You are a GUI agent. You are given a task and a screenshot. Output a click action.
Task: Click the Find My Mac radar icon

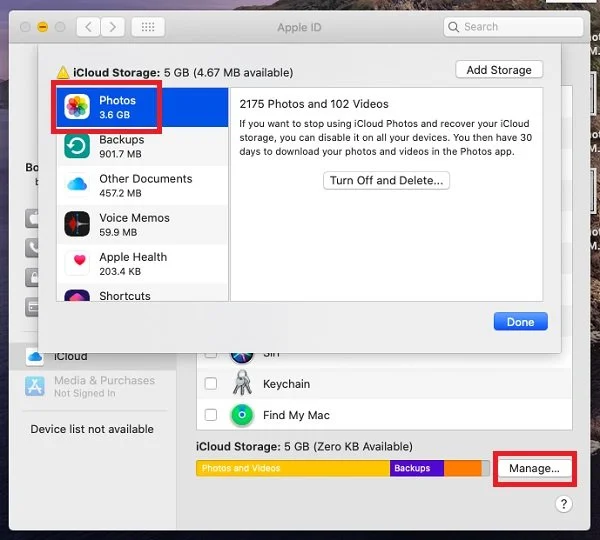pyautogui.click(x=242, y=415)
